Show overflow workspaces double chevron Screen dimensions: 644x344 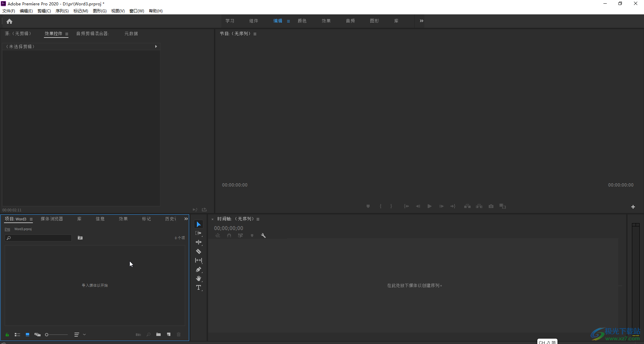(x=422, y=21)
